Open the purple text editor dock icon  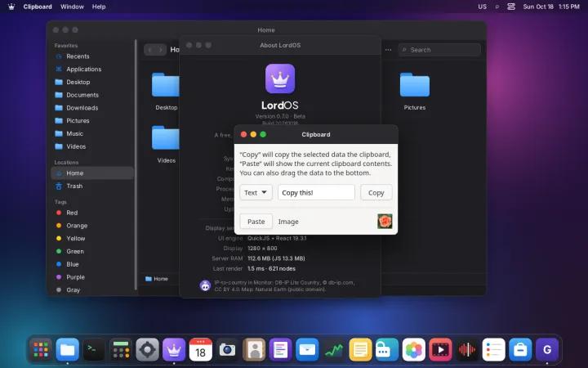point(280,350)
